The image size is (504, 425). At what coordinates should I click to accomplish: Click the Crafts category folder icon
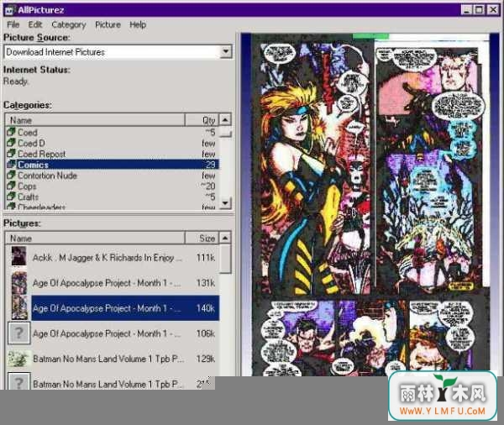coord(11,197)
